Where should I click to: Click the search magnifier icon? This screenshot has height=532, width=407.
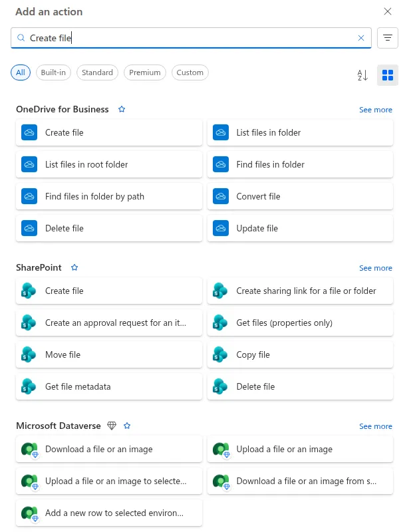coord(21,38)
